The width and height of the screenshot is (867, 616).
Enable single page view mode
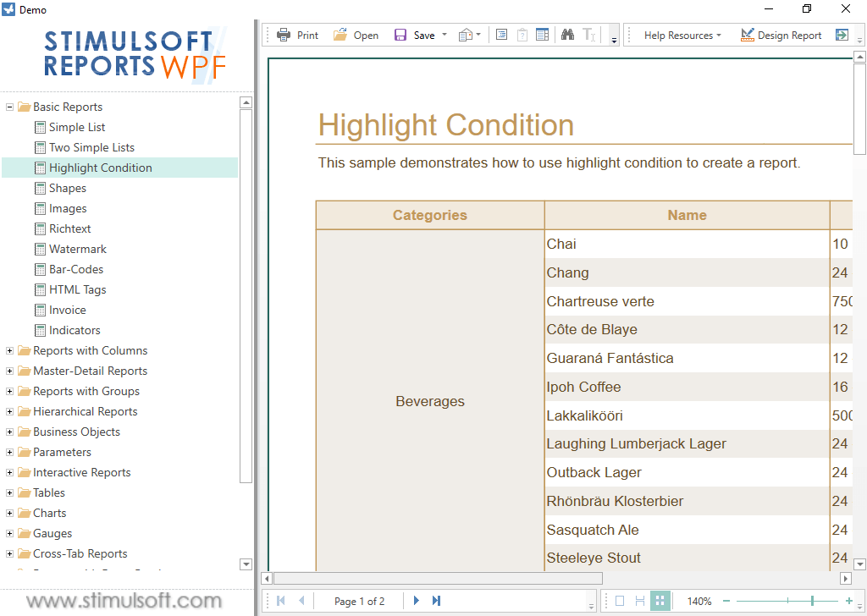tap(621, 601)
